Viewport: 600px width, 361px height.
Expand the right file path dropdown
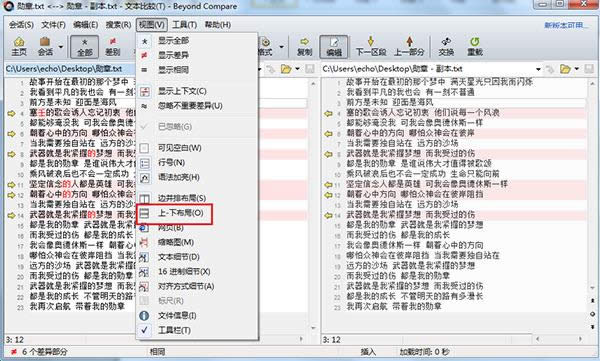(538, 69)
